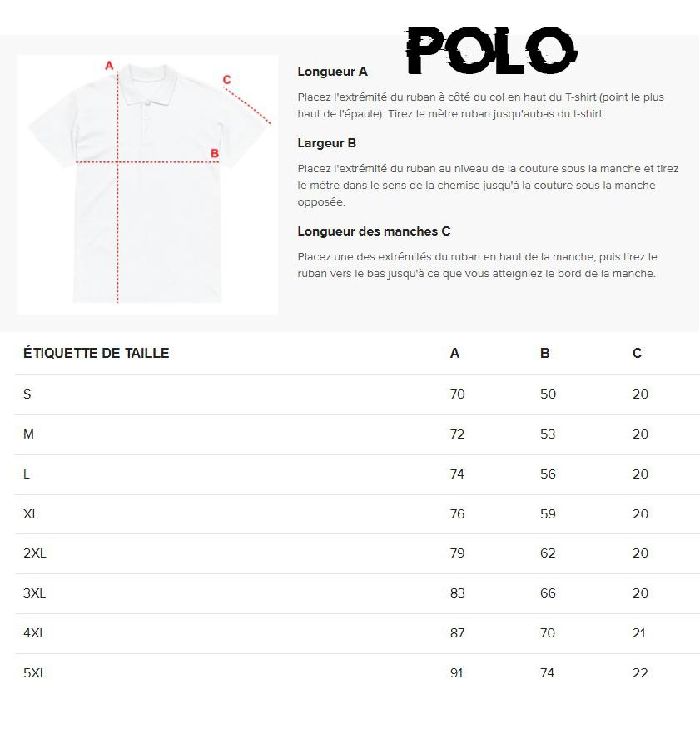This screenshot has width=700, height=749.
Task: Click the B column header in table
Action: coord(545,353)
